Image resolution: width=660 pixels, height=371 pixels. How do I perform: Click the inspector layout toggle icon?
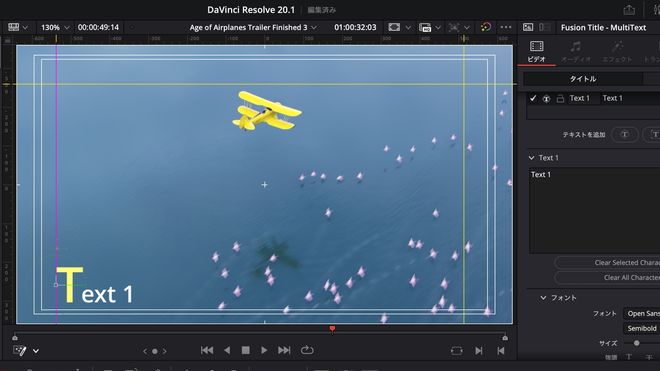545,27
